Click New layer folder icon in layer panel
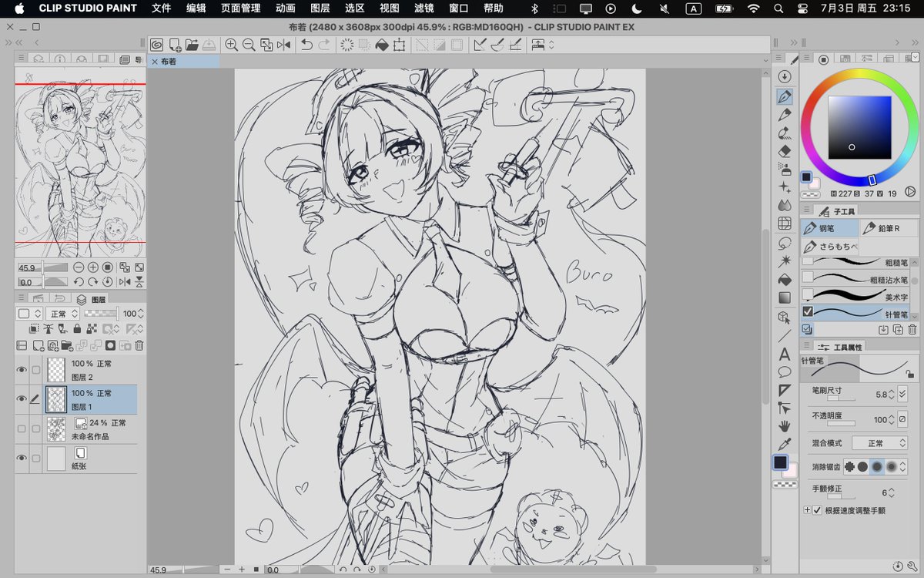The height and width of the screenshot is (578, 924). [66, 346]
